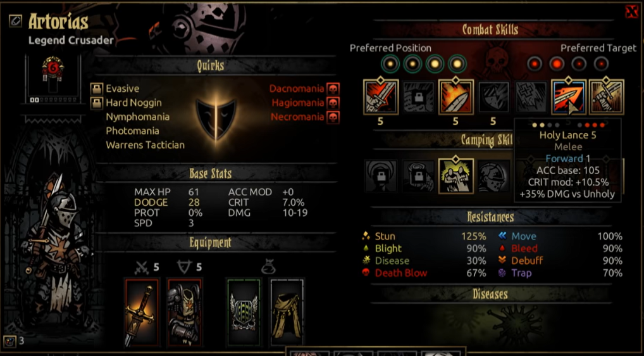Click the Nymphomania quirk
Screen dimensions: 644x356
(x=137, y=117)
